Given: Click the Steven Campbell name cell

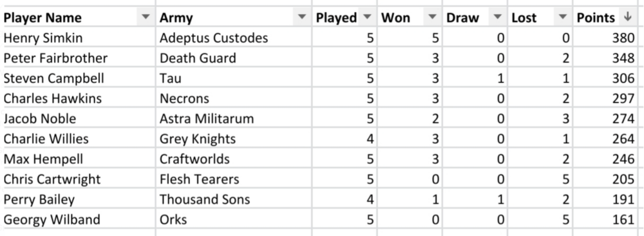Looking at the screenshot, I should coord(79,78).
